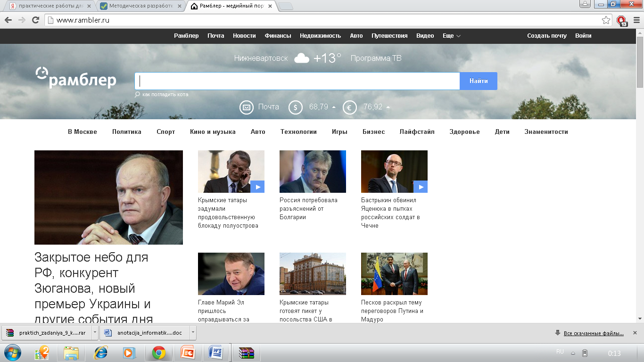Click the address bar showing www.rambler.ru

[x=323, y=20]
